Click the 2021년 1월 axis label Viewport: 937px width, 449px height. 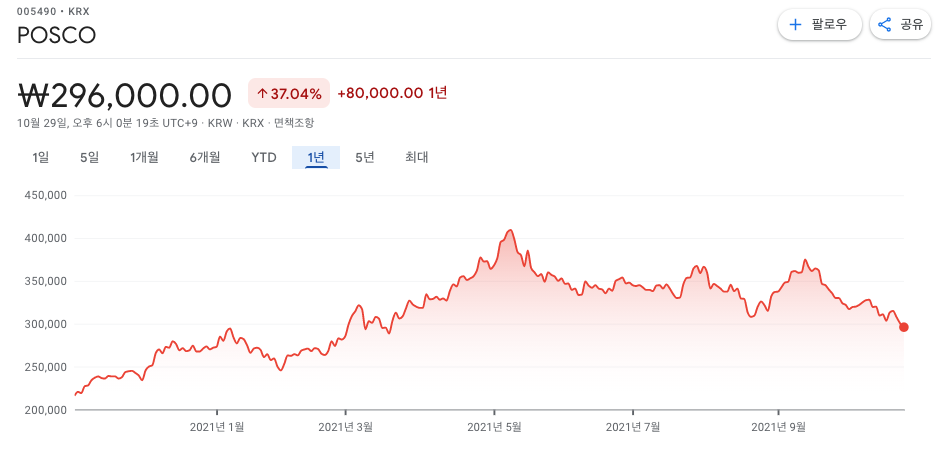point(217,427)
